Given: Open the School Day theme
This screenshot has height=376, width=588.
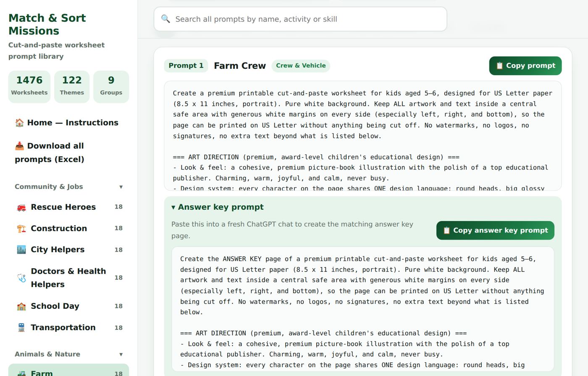Looking at the screenshot, I should [69, 306].
